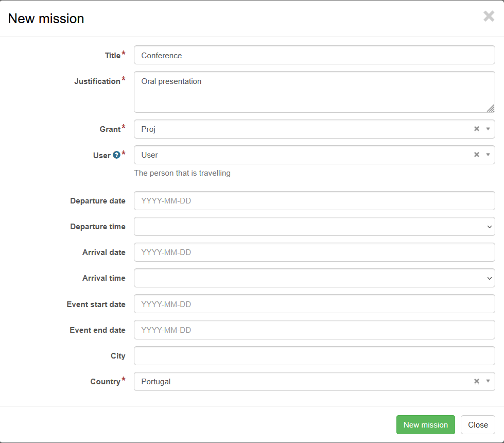
Task: Expand the User dropdown list
Action: click(488, 155)
